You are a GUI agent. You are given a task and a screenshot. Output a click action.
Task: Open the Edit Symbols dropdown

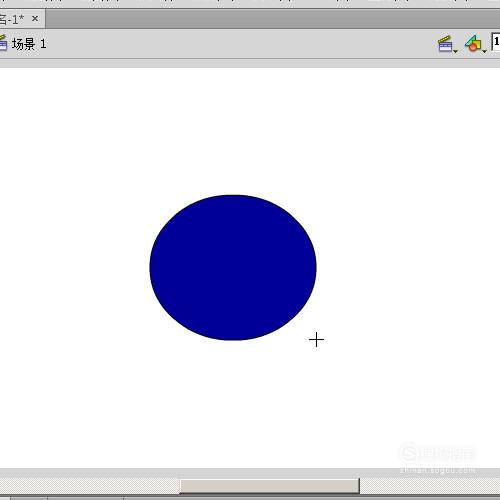[x=476, y=44]
